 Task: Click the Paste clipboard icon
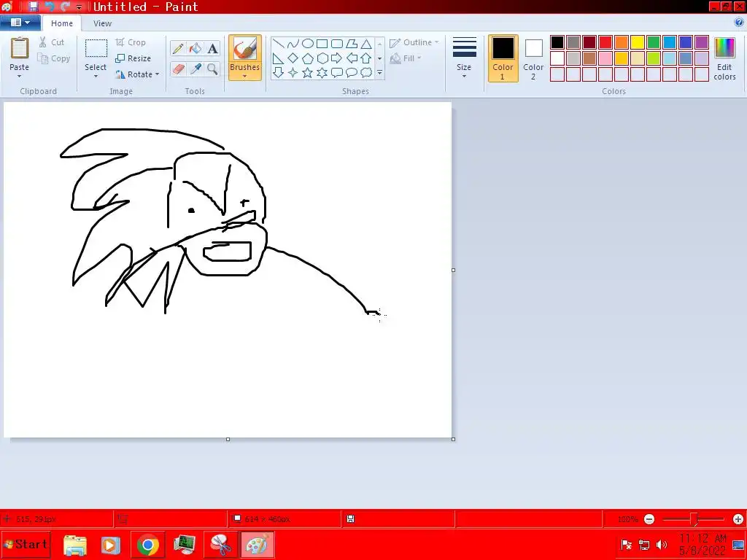coord(20,48)
